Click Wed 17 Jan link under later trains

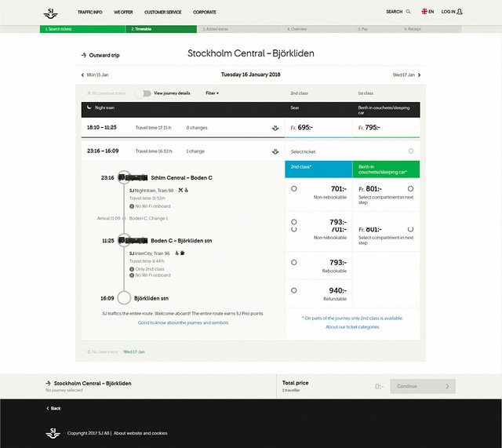point(134,351)
